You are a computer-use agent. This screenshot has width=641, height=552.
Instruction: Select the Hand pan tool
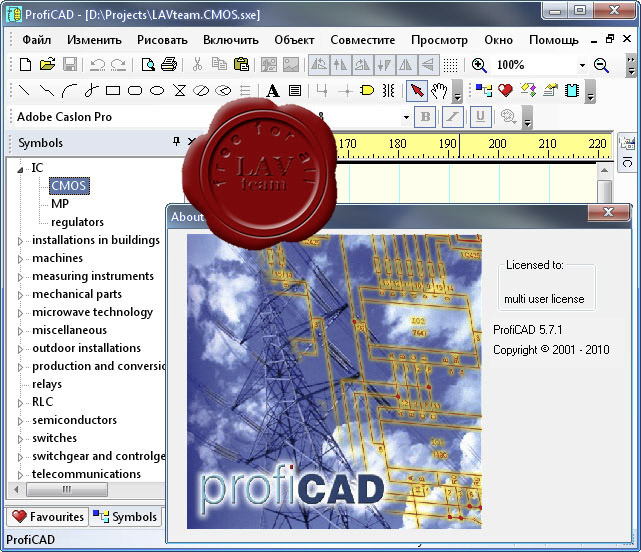pos(439,90)
